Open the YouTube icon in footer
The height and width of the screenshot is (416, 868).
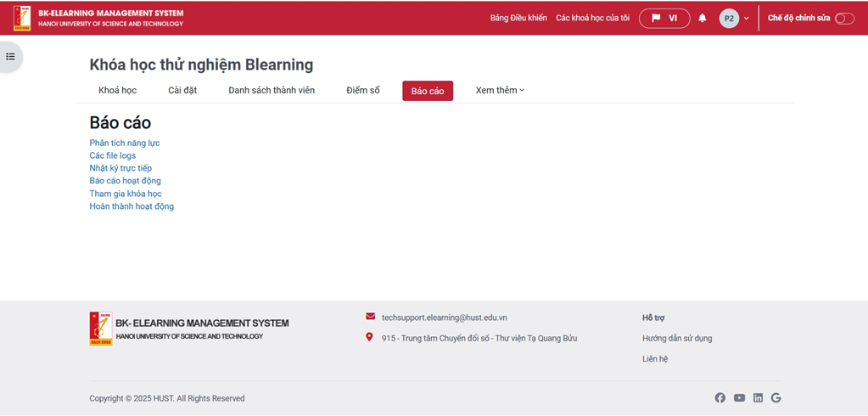(x=739, y=397)
